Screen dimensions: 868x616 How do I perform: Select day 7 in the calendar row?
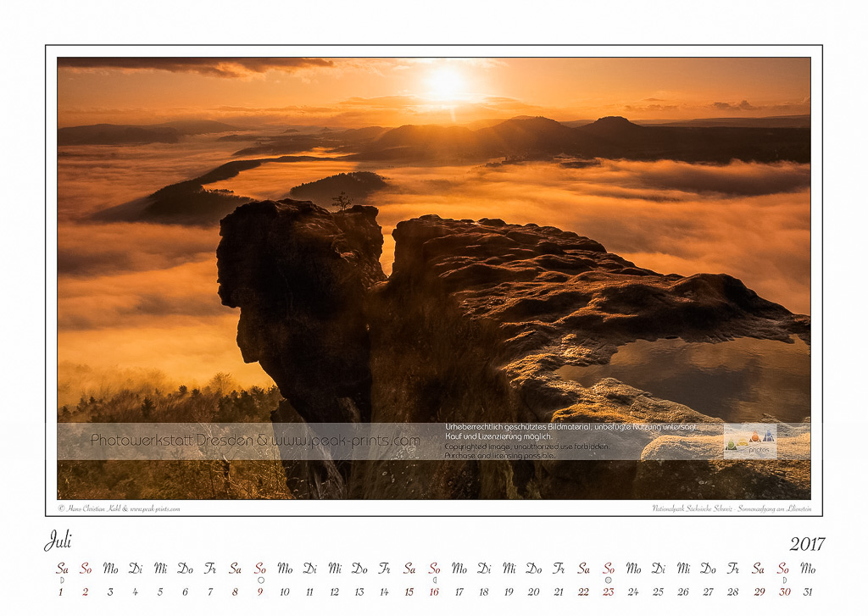coord(210,591)
